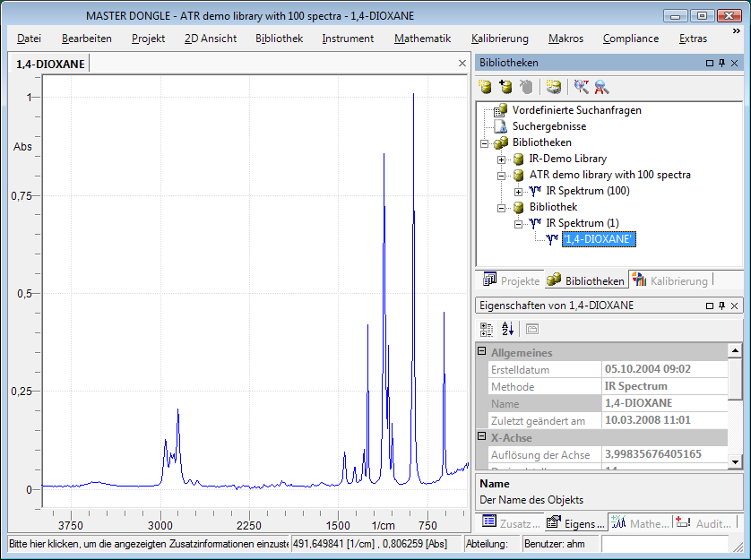Expand the IR Spektrum (100) node
Screen dimensions: 751x560
pyautogui.click(x=519, y=192)
